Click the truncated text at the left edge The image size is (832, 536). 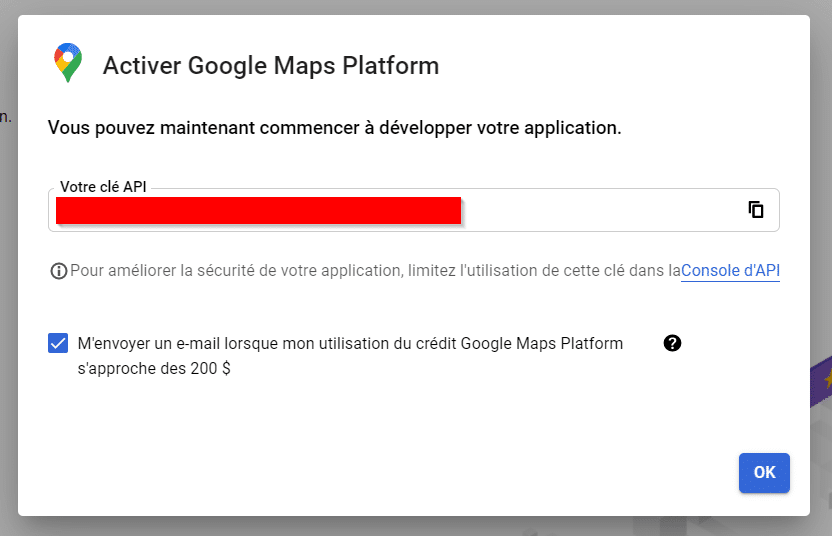pyautogui.click(x=6, y=117)
